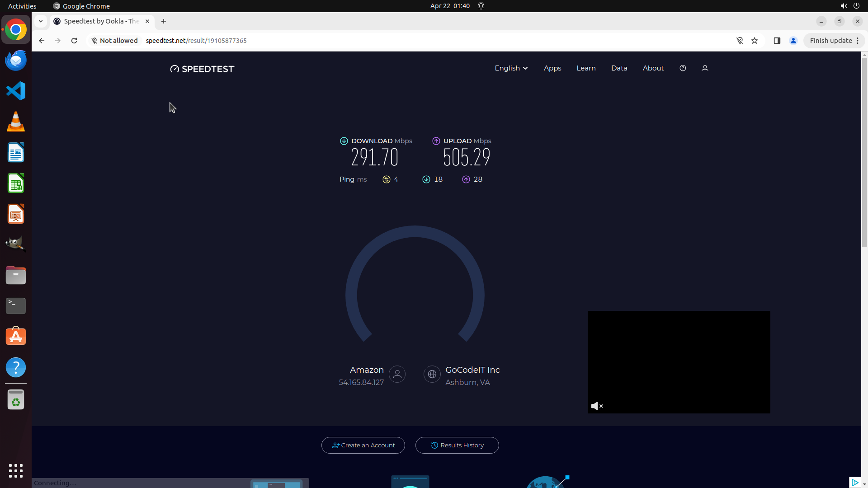Open the Finish update menu

pos(834,41)
